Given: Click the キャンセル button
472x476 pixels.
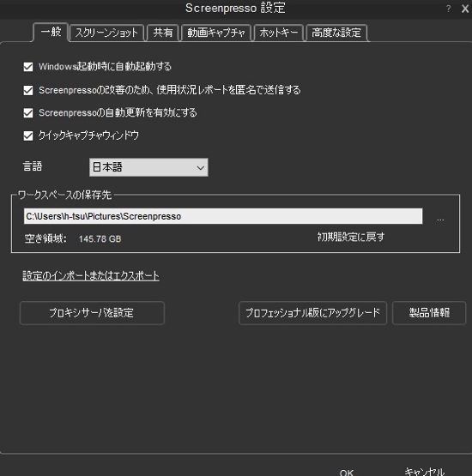Looking at the screenshot, I should pyautogui.click(x=425, y=472).
